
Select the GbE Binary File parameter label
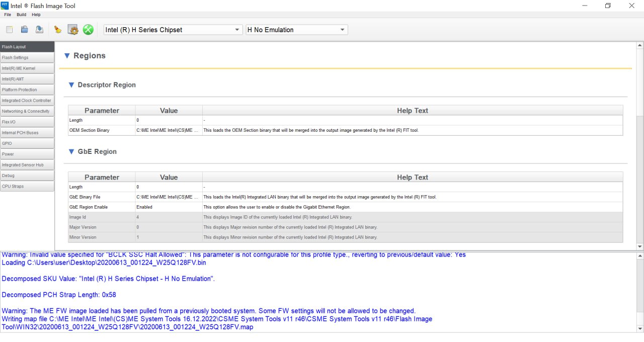click(85, 197)
